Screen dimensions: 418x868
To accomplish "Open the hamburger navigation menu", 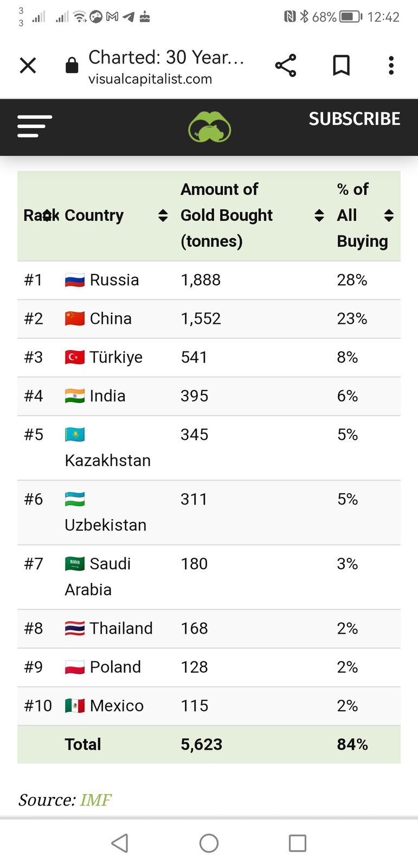I will 35,126.
